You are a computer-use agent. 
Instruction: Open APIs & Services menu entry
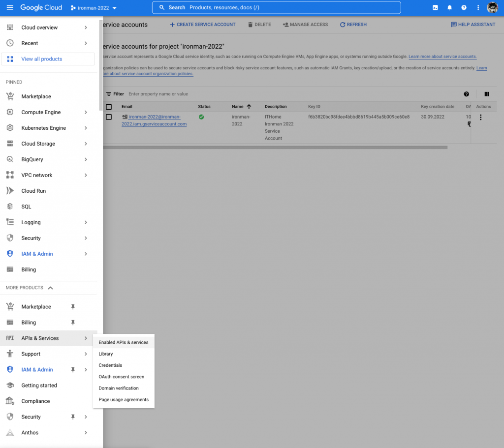pyautogui.click(x=49, y=338)
